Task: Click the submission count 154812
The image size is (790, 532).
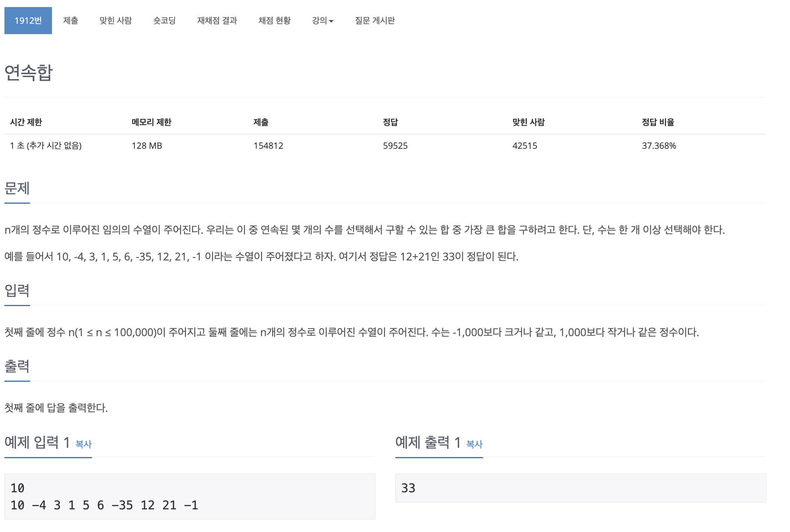Action: click(x=268, y=146)
